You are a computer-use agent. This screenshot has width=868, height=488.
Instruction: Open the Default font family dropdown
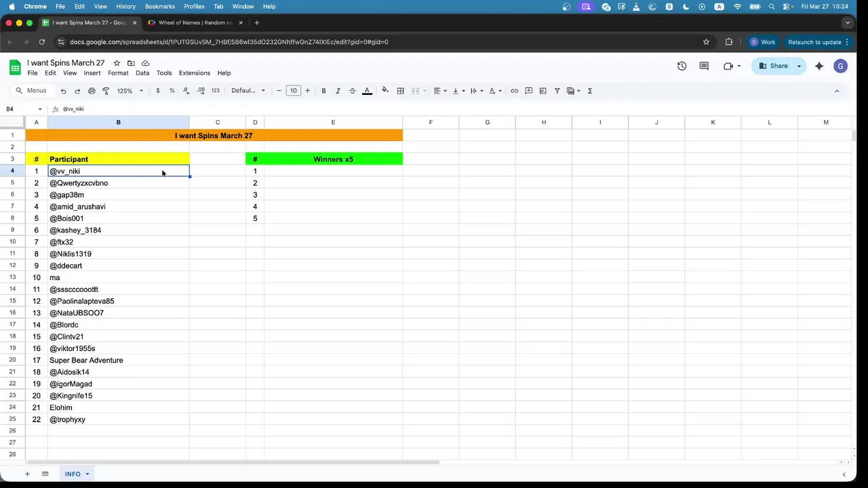click(248, 91)
